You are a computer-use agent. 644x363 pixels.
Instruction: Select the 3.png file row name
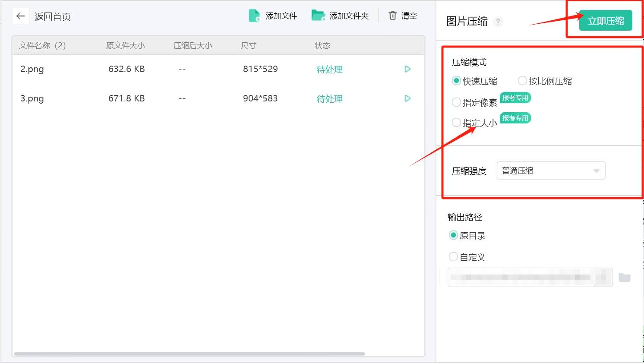(x=32, y=99)
